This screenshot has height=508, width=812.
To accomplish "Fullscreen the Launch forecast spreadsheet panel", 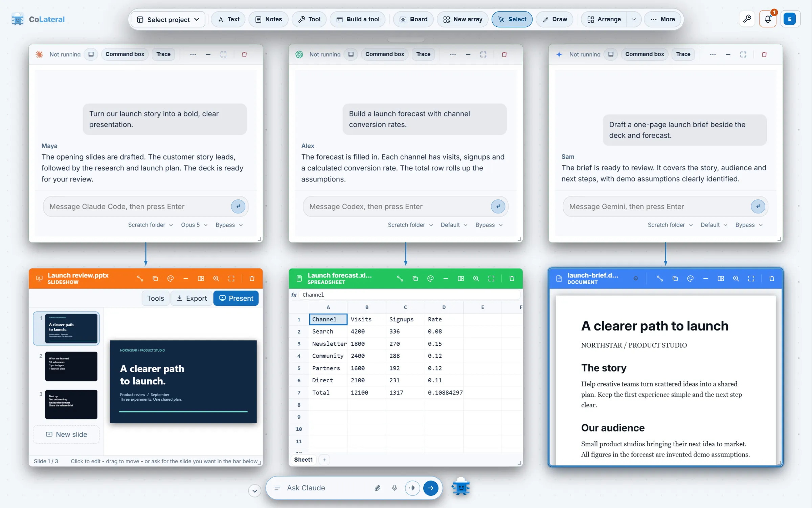I will tap(491, 278).
